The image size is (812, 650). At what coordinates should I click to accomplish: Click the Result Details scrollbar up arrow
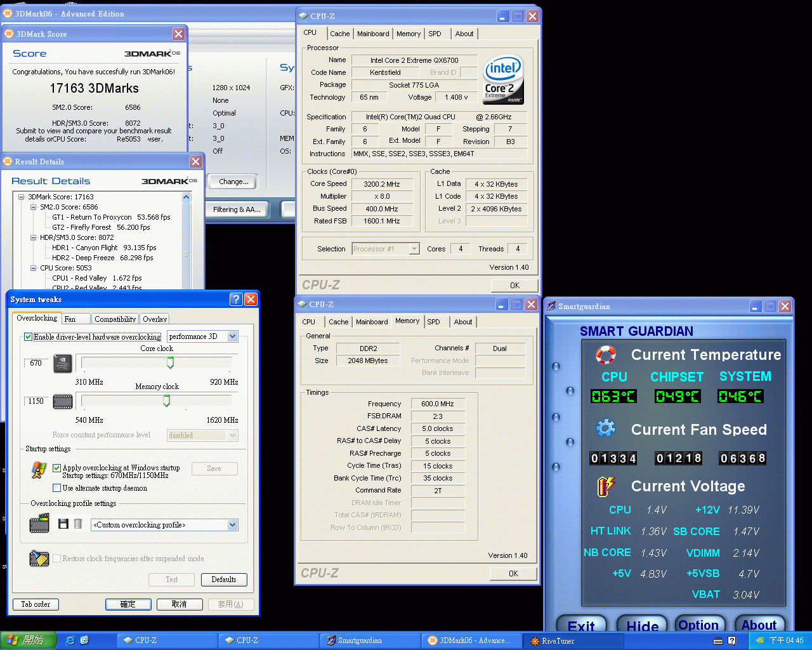(187, 197)
